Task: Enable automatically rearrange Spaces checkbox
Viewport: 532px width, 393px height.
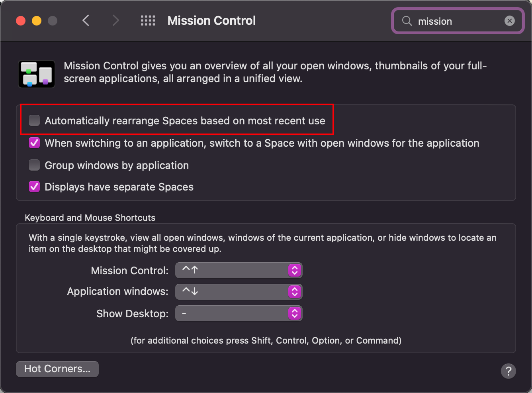Action: click(x=34, y=120)
